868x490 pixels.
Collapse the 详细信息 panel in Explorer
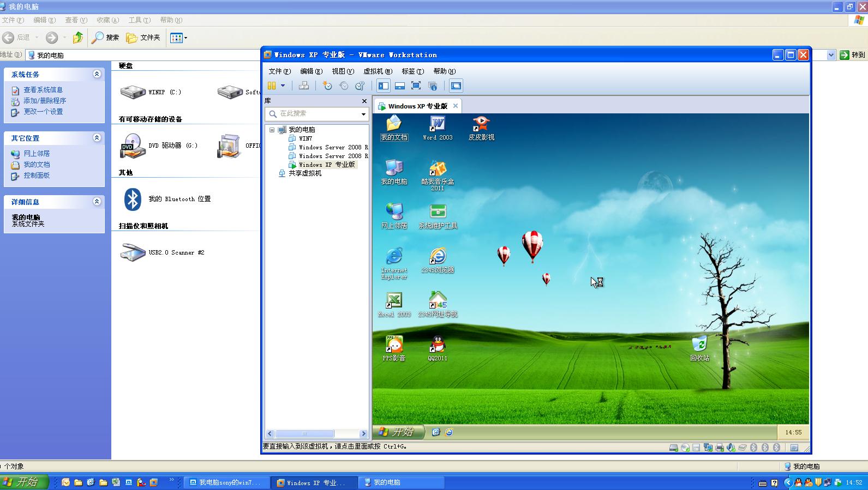97,202
